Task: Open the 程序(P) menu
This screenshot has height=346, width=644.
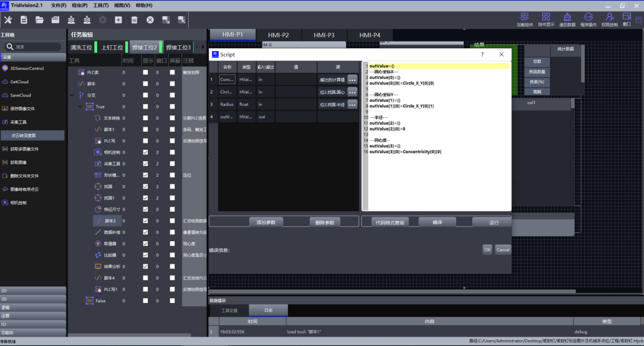Action: point(79,5)
